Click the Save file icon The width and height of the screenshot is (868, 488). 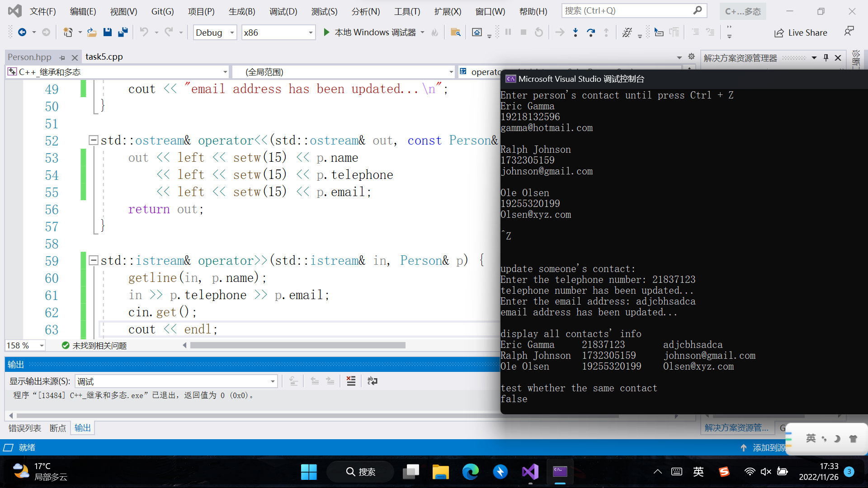tap(107, 32)
